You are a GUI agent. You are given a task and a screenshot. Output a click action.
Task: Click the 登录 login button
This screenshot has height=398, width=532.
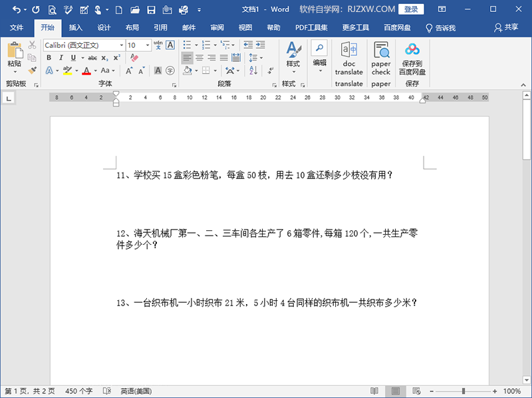411,9
